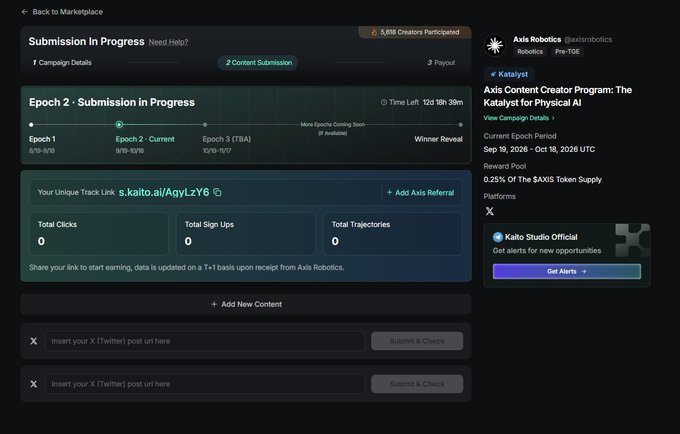Screen dimensions: 680x434
Task: Click the first X post URL input field
Action: pyautogui.click(x=205, y=341)
